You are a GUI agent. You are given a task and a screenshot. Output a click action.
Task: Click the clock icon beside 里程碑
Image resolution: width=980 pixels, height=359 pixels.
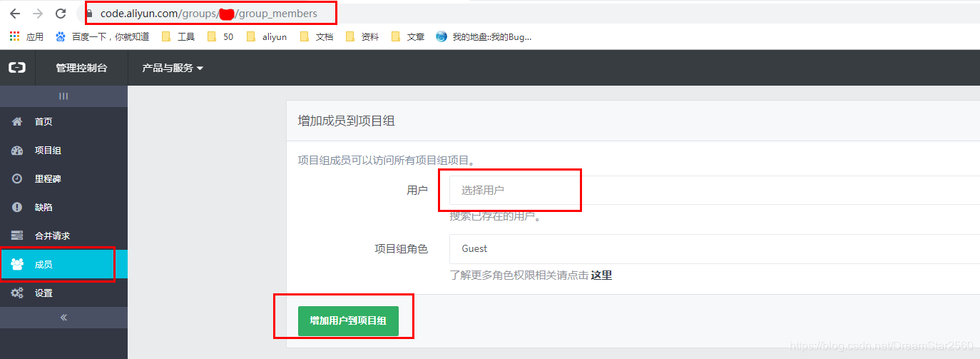(18, 178)
